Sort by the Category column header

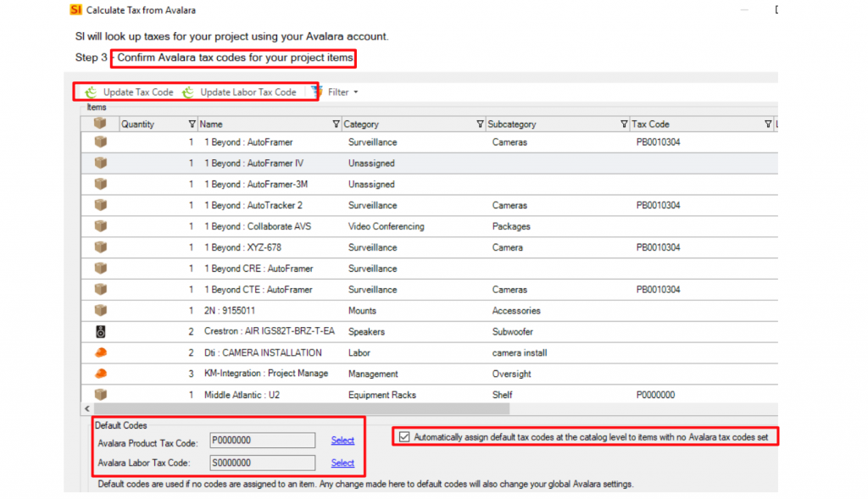(361, 124)
